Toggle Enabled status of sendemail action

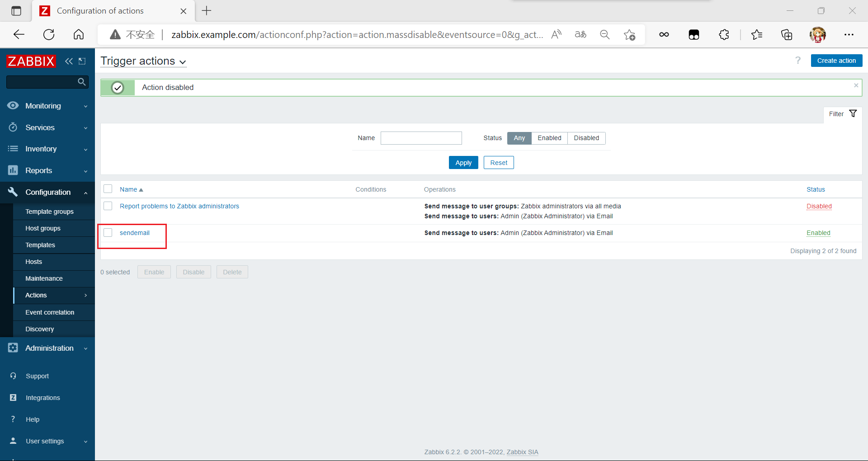coord(818,233)
